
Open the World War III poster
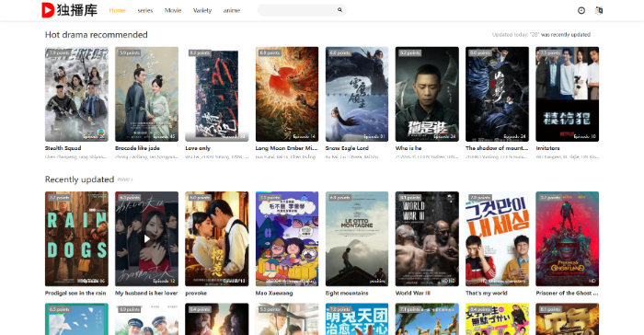point(427,238)
